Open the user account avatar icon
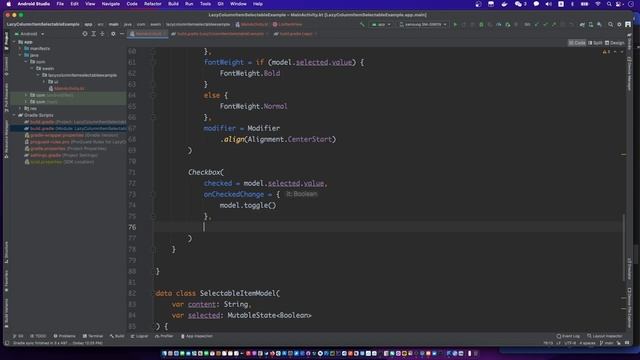The height and width of the screenshot is (360, 640). pyautogui.click(x=628, y=24)
